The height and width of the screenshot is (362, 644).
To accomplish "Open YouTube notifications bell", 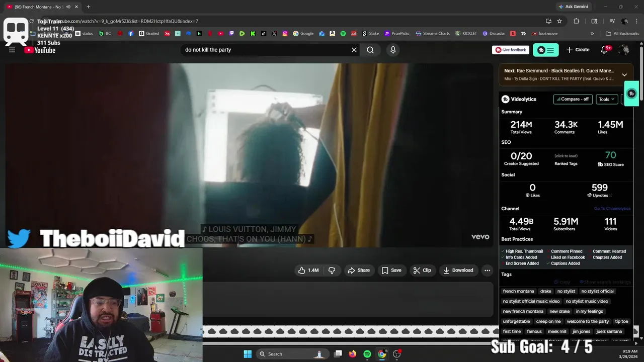I will pos(605,50).
